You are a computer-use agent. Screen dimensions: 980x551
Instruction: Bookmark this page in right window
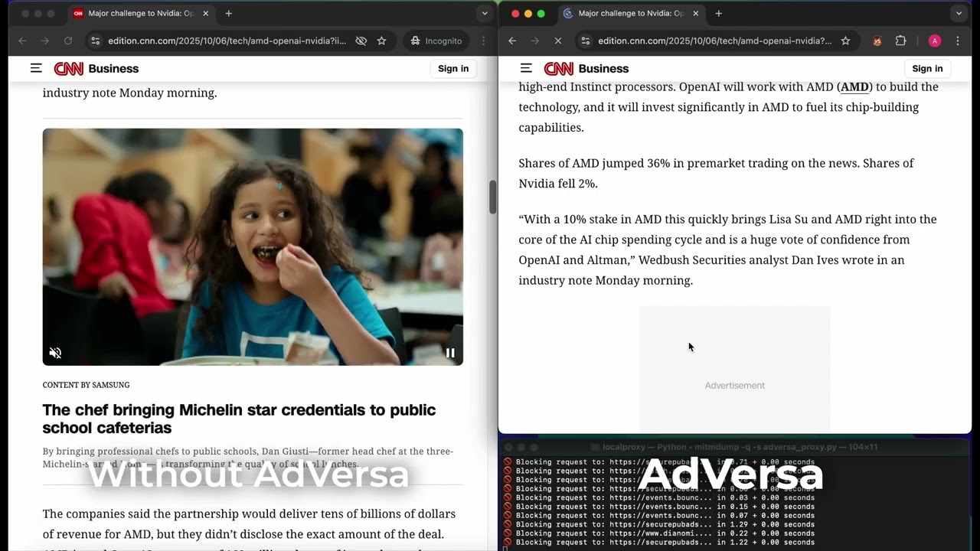[845, 41]
